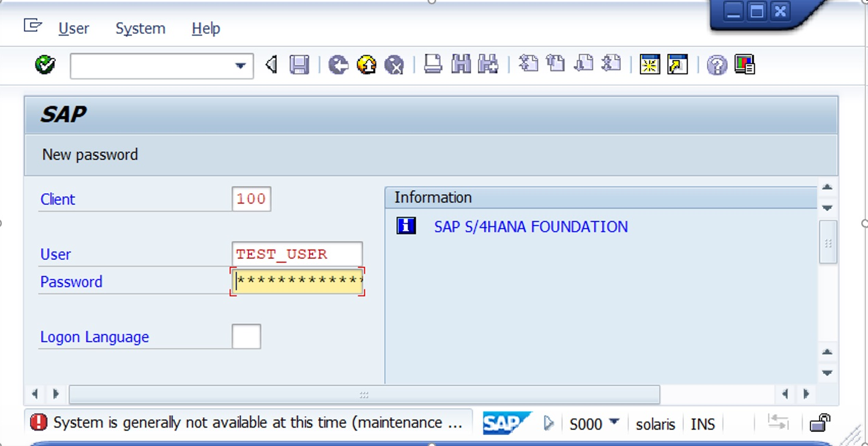The width and height of the screenshot is (868, 446).
Task: Click the SAP logo in status bar
Action: (x=507, y=423)
